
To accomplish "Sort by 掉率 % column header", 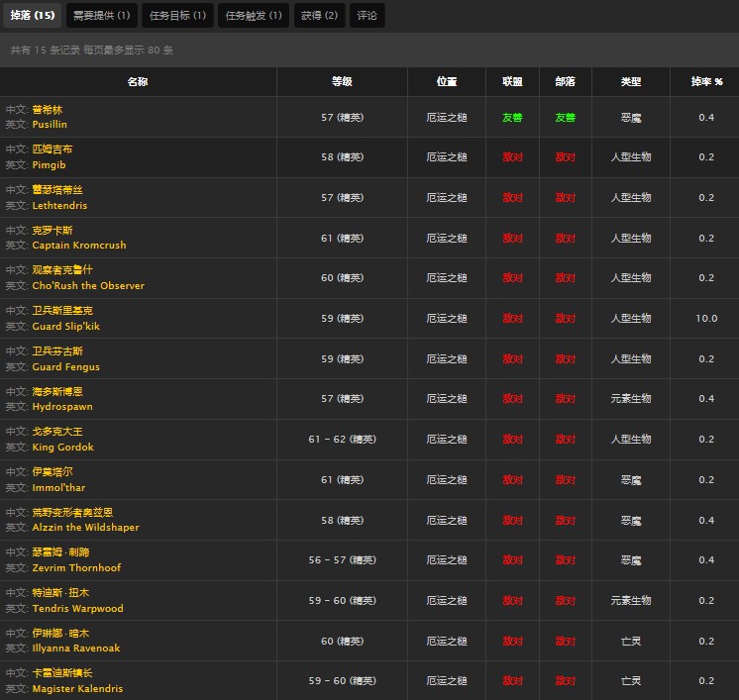I will (706, 82).
